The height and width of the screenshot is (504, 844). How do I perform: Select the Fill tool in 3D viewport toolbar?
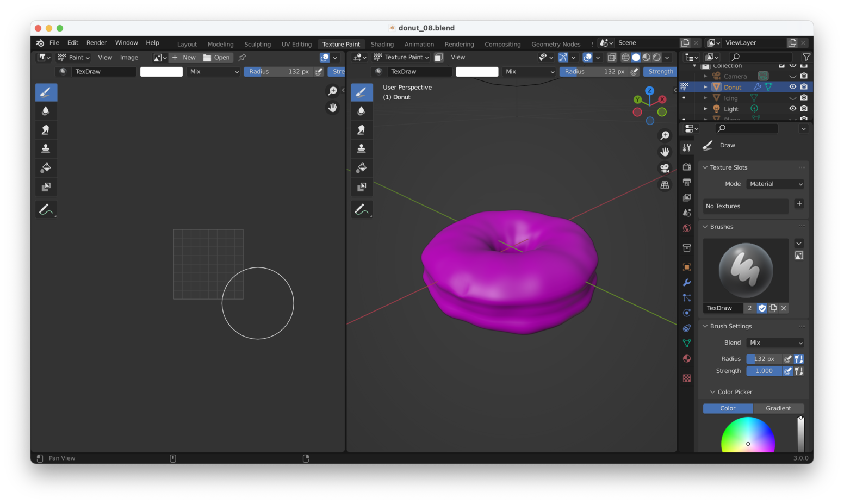pos(362,167)
